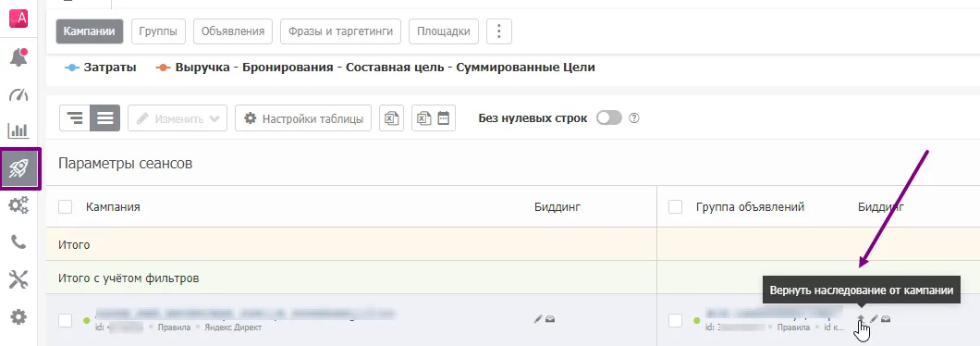Click the tray icon in campaign row bidding

click(x=550, y=319)
